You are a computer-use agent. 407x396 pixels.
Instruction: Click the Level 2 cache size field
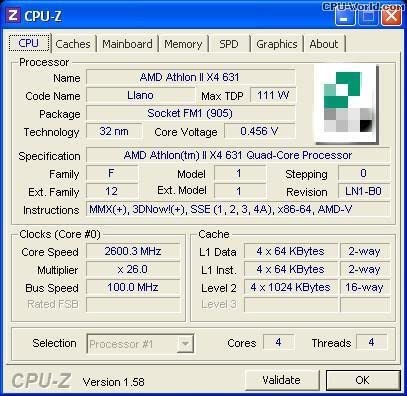point(290,287)
